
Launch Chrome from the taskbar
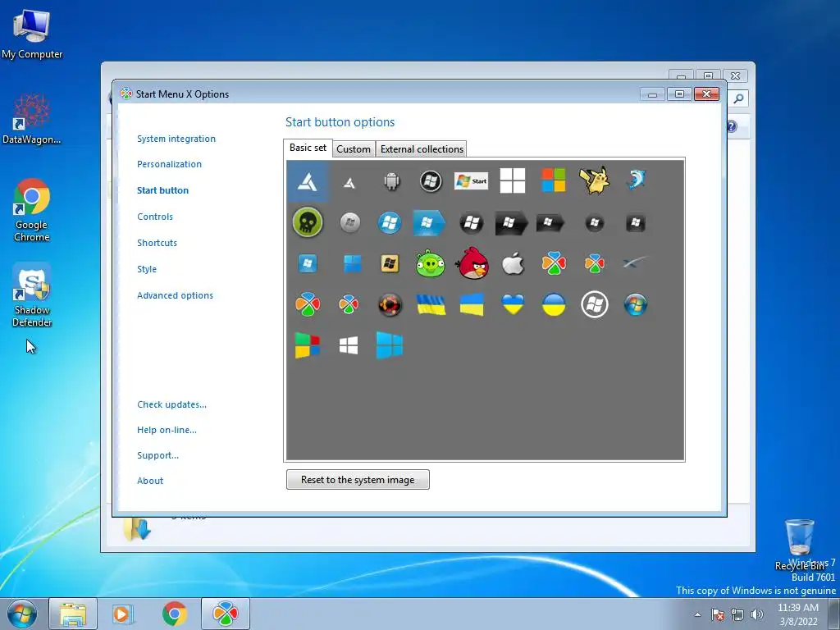click(175, 614)
